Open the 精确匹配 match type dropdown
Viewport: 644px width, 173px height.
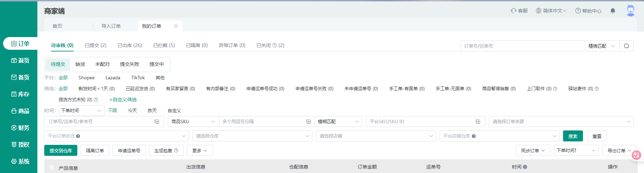point(602,46)
